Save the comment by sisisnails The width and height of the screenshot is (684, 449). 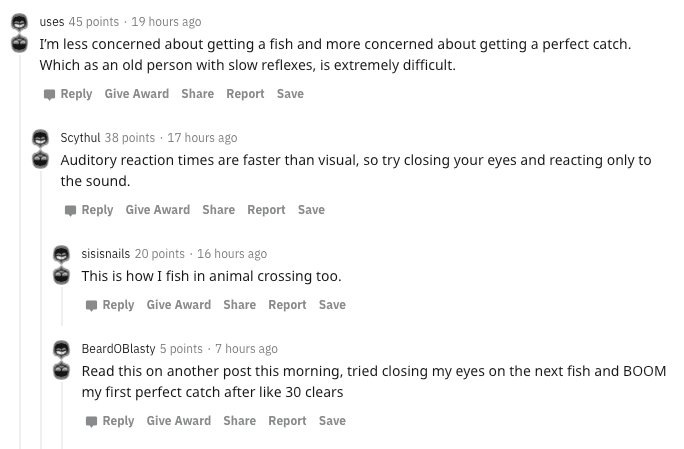tap(332, 305)
